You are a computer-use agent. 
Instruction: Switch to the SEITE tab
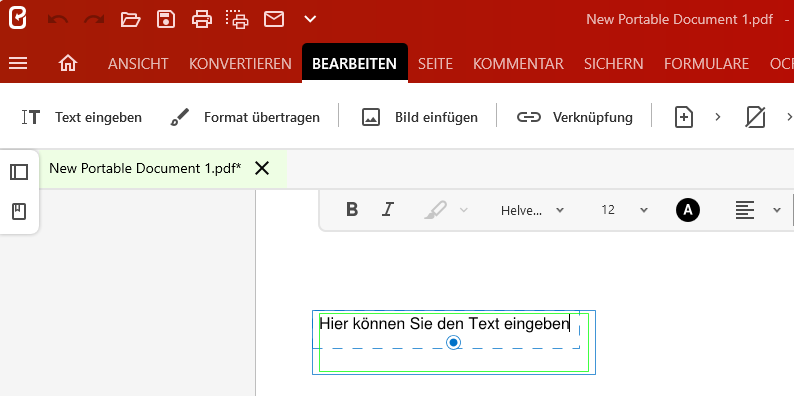pos(435,64)
